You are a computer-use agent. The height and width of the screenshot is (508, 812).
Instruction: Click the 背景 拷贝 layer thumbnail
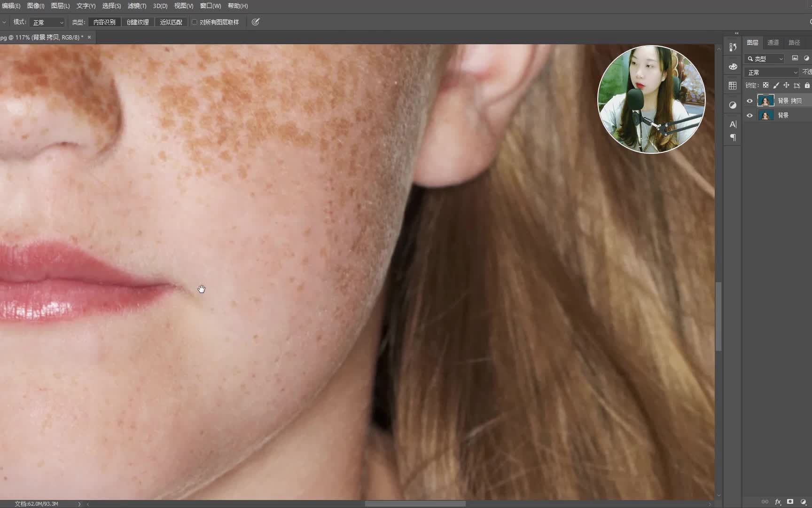[766, 101]
